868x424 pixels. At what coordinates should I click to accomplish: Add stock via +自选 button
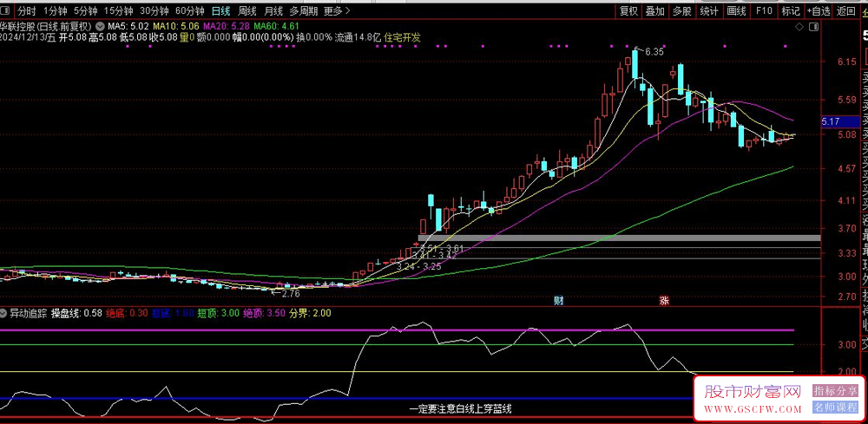coord(819,10)
